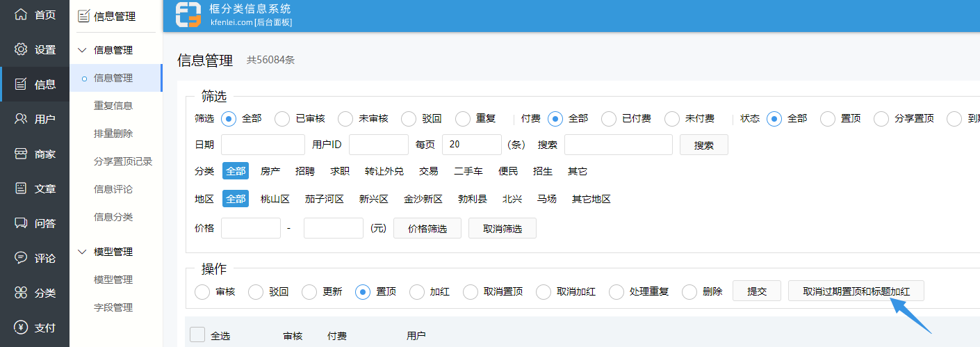Open Settings (设置) gear icon
Screen dimensions: 980x347
pyautogui.click(x=21, y=49)
